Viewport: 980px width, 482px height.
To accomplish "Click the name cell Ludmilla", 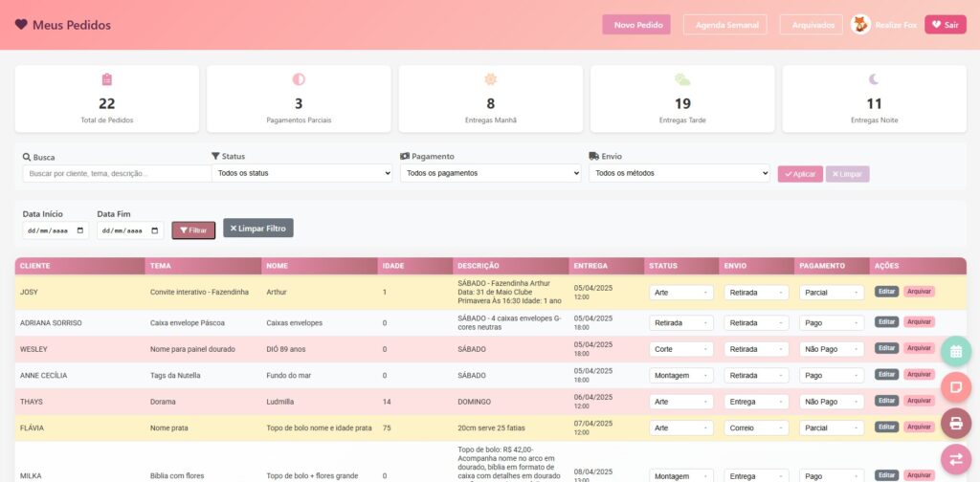I will [280, 402].
